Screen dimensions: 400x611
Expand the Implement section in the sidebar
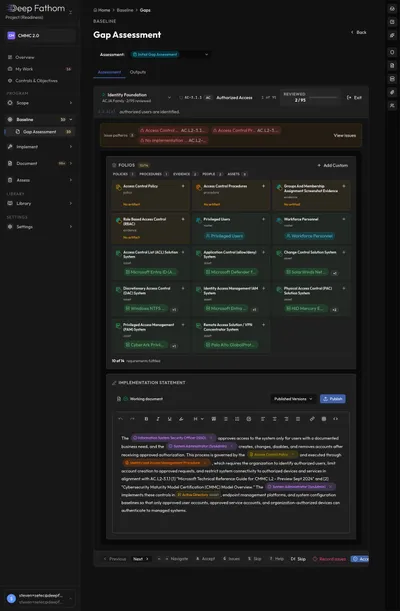click(40, 147)
